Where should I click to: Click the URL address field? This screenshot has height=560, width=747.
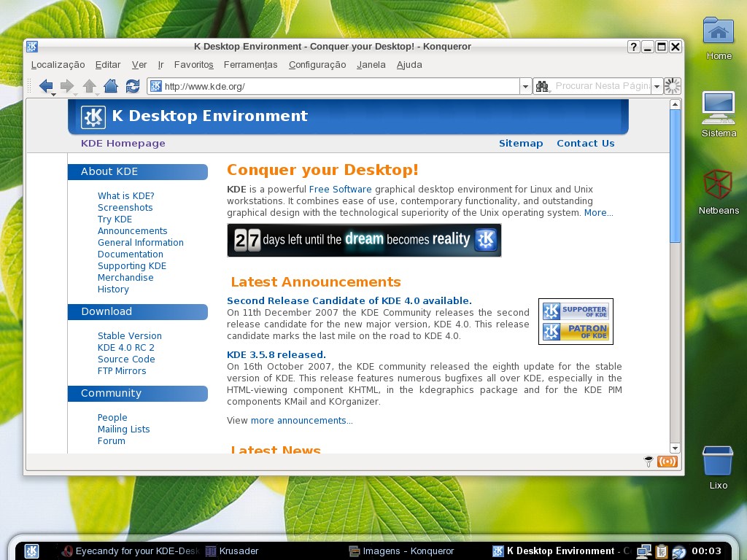click(333, 86)
